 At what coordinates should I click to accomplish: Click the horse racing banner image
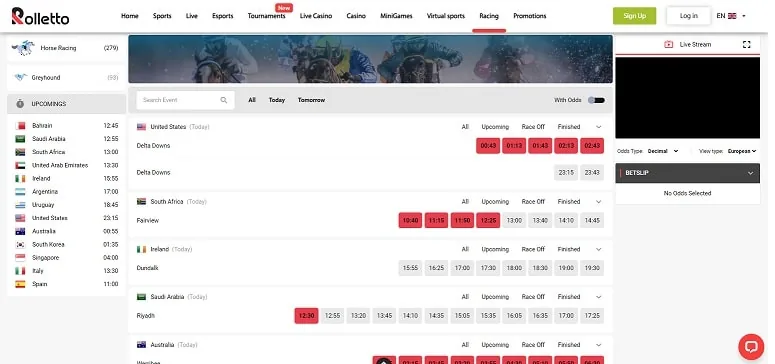click(370, 59)
